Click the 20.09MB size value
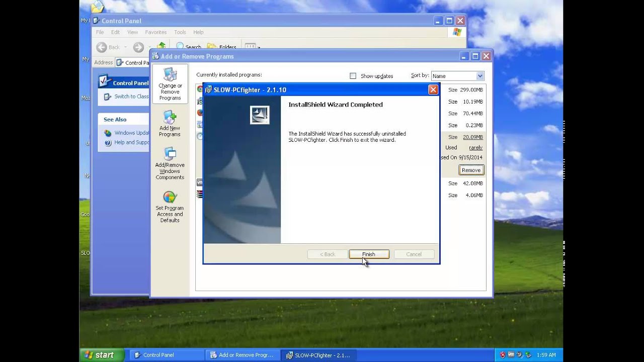The image size is (644, 362). pyautogui.click(x=473, y=137)
